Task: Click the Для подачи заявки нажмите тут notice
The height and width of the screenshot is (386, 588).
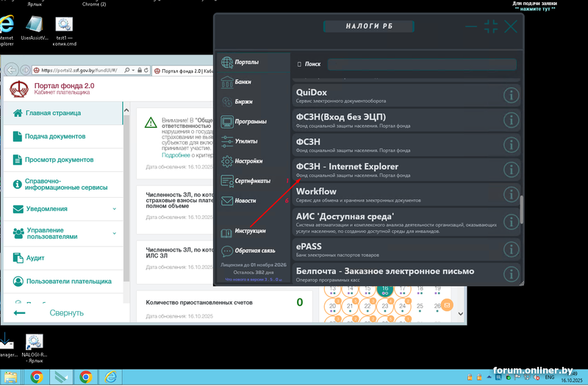Action: click(x=535, y=6)
